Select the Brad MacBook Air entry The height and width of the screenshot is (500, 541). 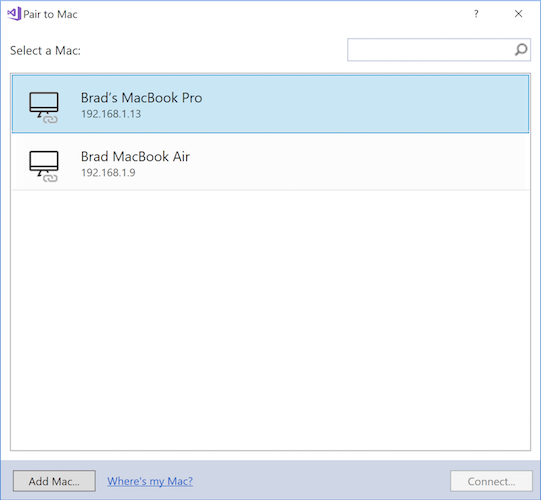click(270, 162)
